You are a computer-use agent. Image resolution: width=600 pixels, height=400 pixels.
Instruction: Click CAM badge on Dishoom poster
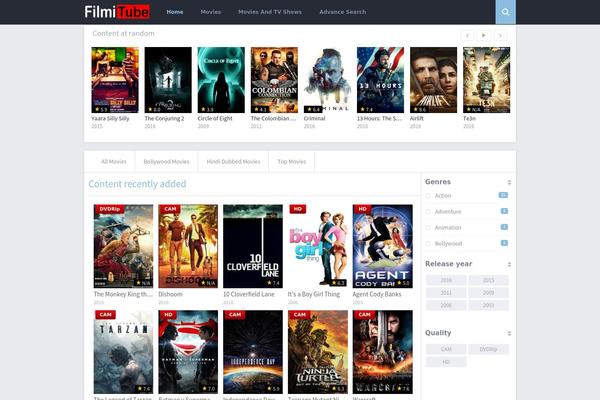(x=170, y=209)
